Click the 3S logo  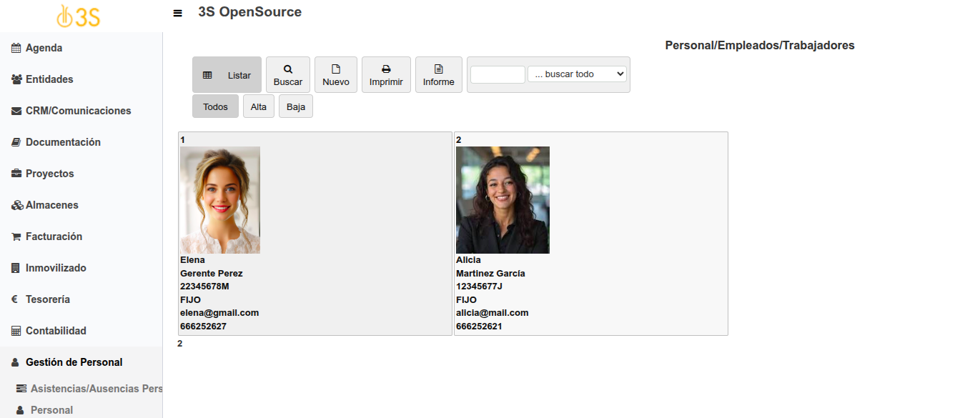tap(79, 16)
